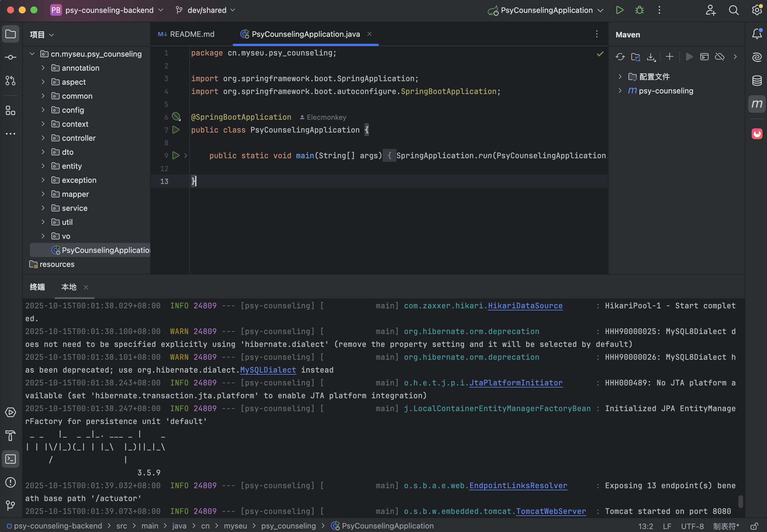Reload all Maven projects icon
The height and width of the screenshot is (532, 767).
pos(620,57)
